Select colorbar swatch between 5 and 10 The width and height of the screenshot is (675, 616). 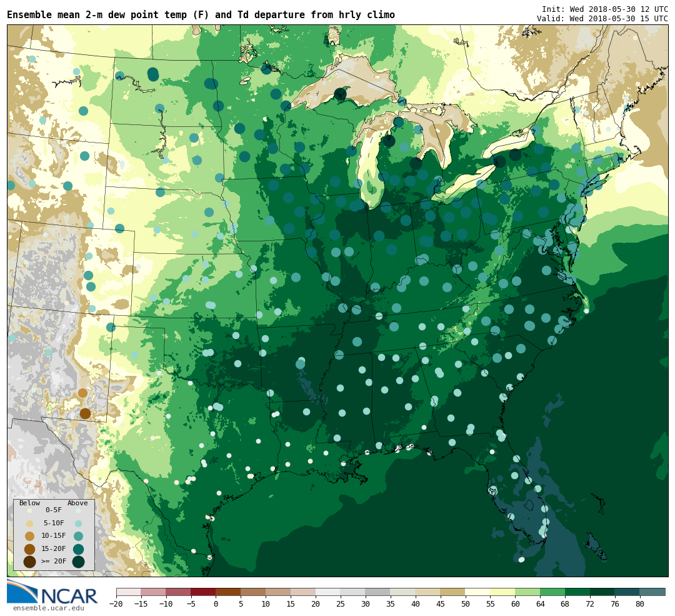click(254, 592)
